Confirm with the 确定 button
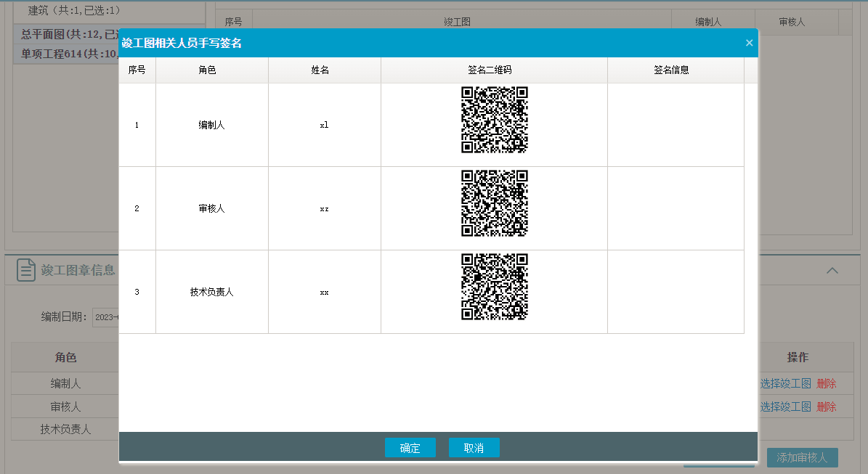 tap(410, 447)
